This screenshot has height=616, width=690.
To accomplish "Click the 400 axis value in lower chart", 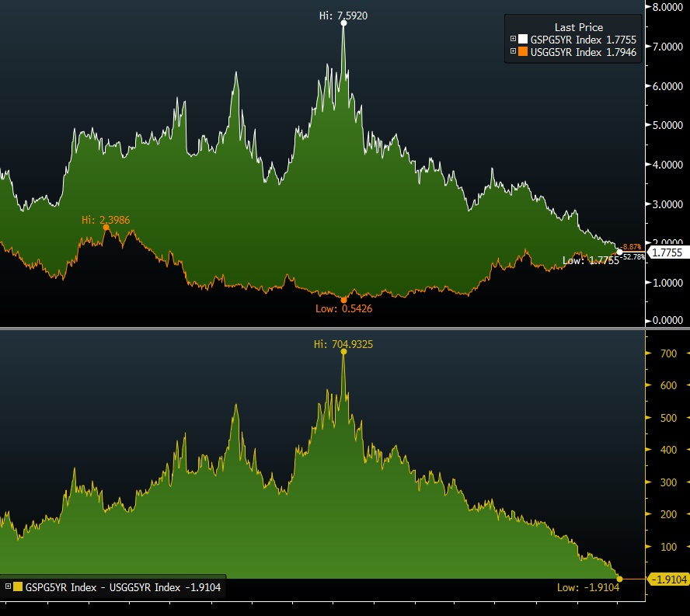I will point(668,450).
